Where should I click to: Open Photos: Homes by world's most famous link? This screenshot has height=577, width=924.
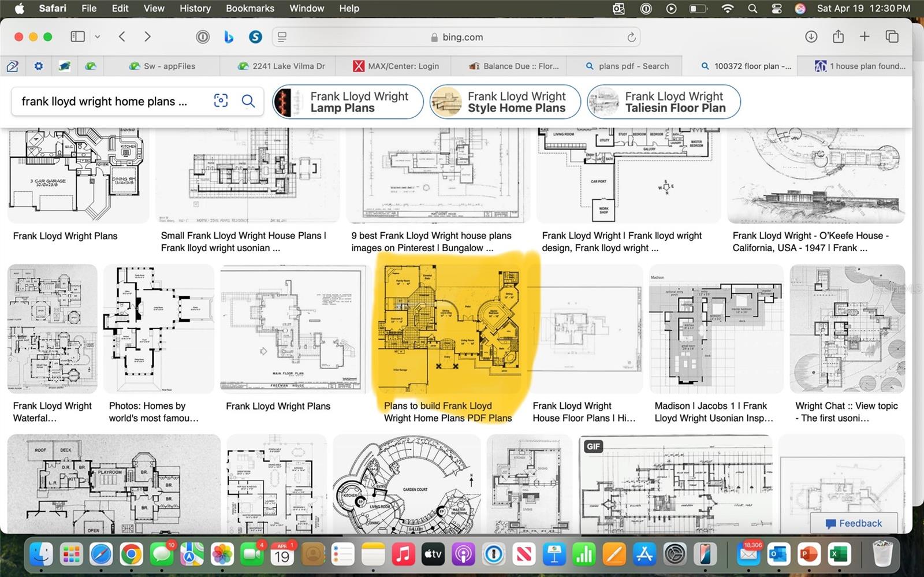154,412
